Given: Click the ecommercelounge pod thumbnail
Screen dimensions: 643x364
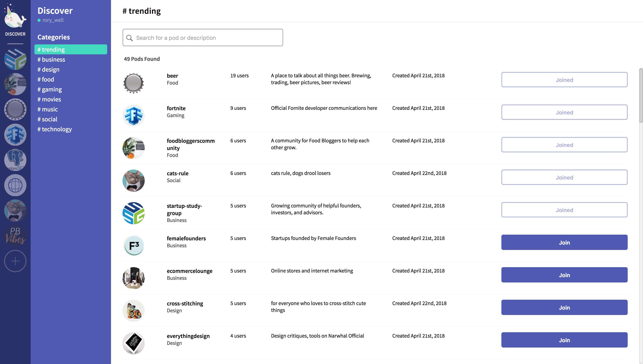Looking at the screenshot, I should [134, 278].
